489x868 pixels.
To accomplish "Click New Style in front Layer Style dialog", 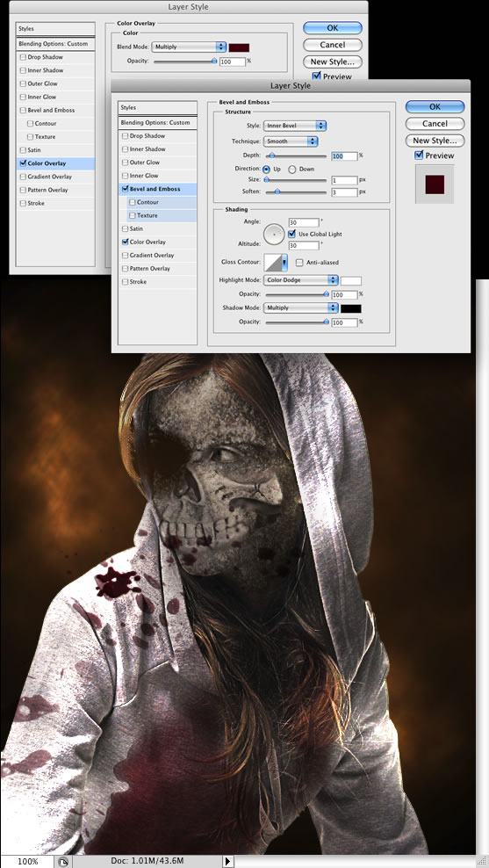I will click(x=435, y=140).
